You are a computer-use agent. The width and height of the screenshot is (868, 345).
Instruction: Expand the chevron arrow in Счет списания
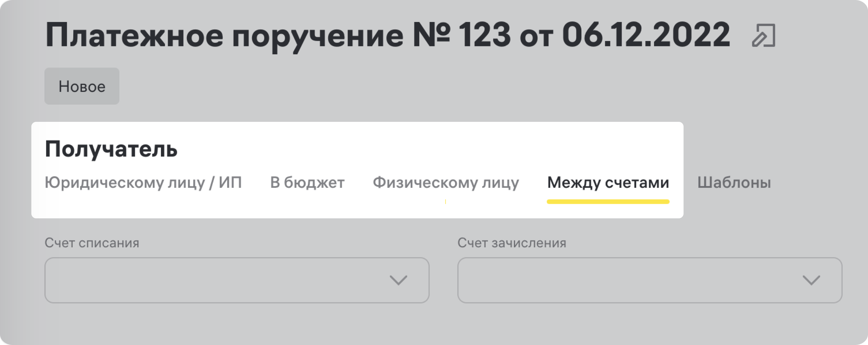point(398,280)
